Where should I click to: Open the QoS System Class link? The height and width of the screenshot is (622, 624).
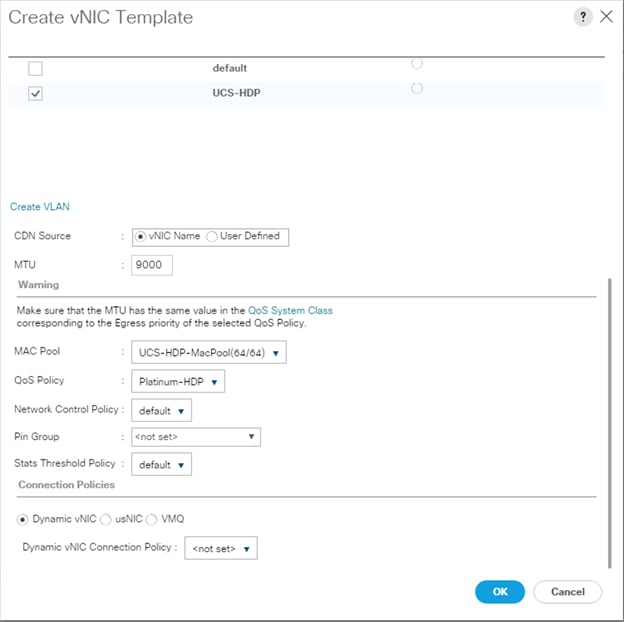(x=290, y=310)
